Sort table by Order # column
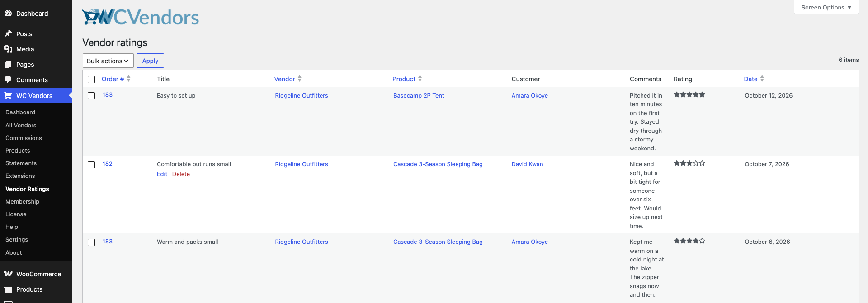This screenshot has width=868, height=303. tap(116, 79)
